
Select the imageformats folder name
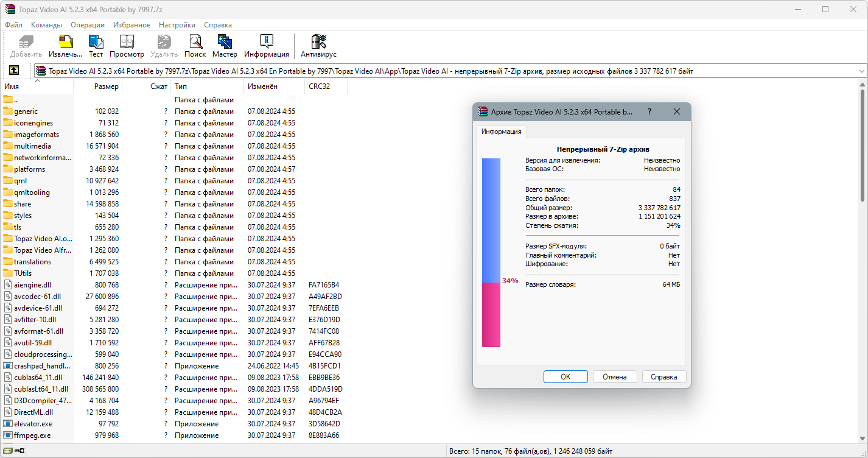click(x=37, y=134)
